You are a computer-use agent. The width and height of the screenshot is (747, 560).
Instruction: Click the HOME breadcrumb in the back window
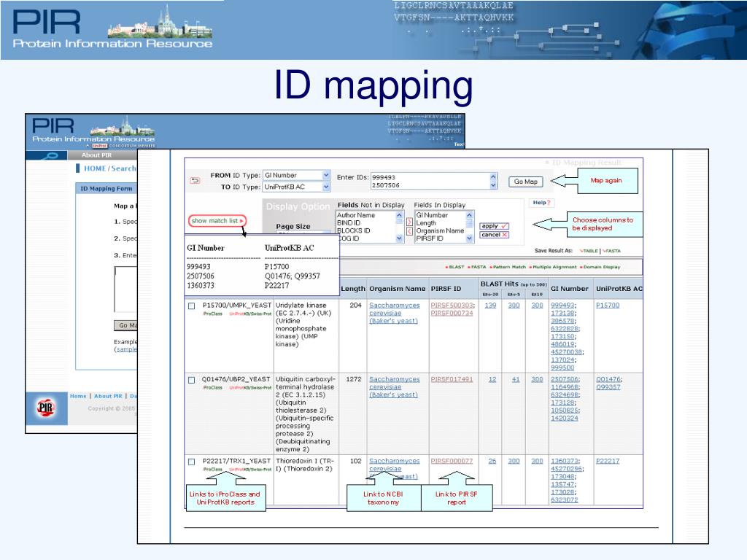point(95,168)
